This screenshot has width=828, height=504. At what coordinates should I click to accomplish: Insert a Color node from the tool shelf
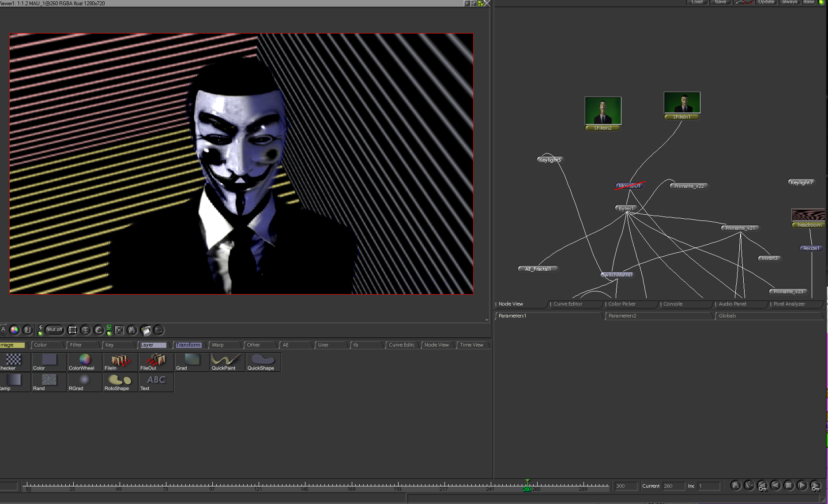pyautogui.click(x=49, y=362)
